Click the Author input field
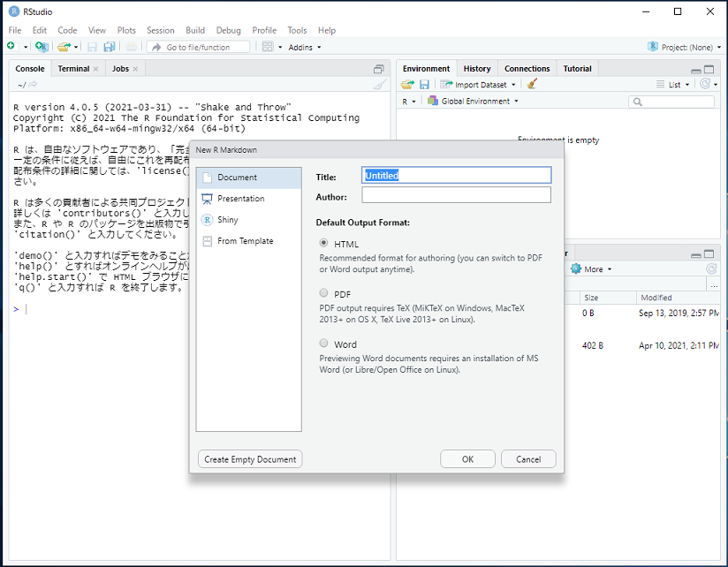 coord(457,195)
